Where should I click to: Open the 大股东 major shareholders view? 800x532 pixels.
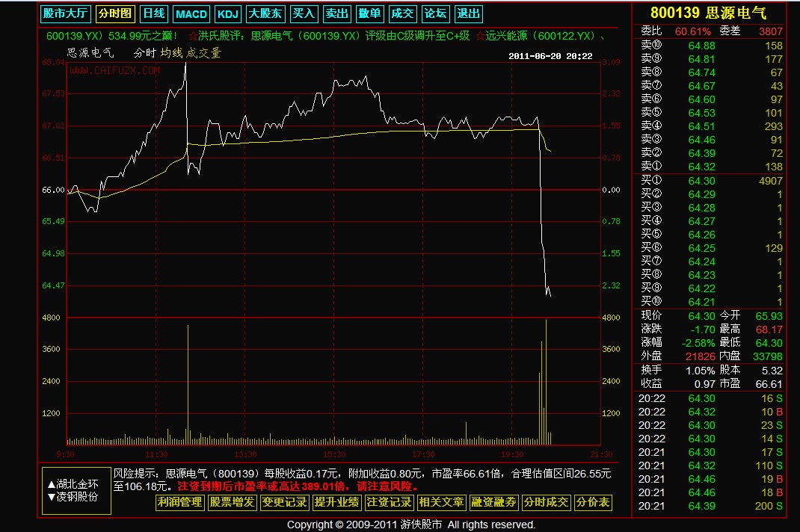coord(265,13)
